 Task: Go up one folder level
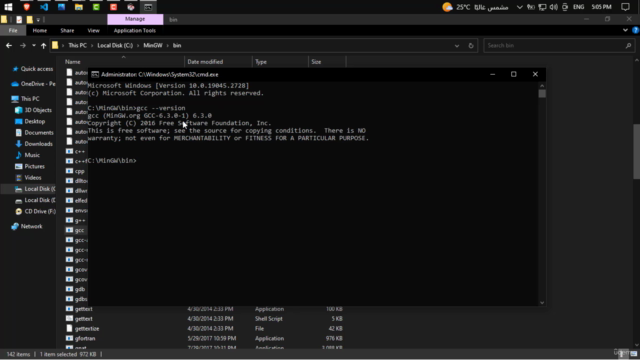pyautogui.click(x=43, y=46)
